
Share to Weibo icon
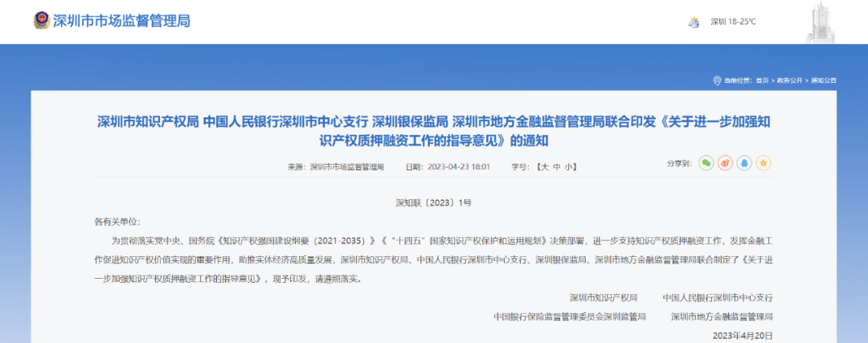click(725, 163)
